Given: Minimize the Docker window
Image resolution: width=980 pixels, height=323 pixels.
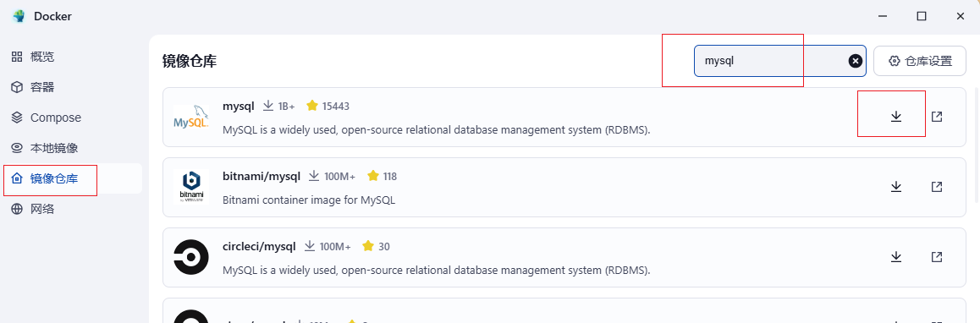Looking at the screenshot, I should pyautogui.click(x=882, y=16).
